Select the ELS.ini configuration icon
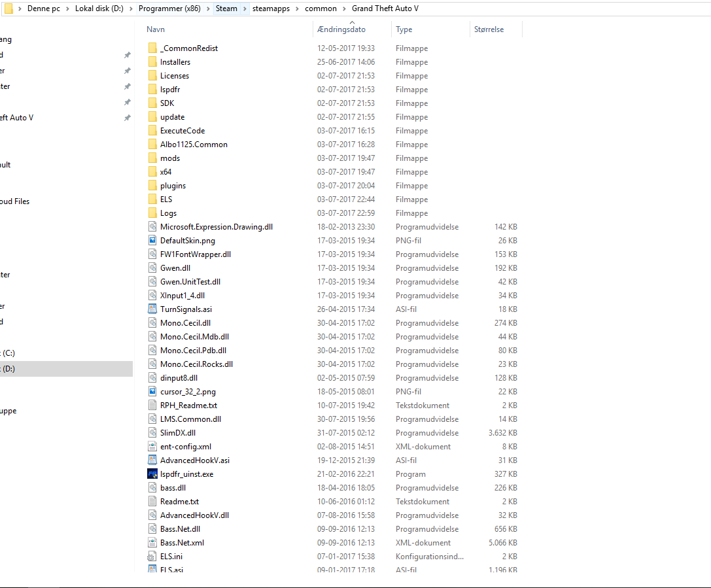The width and height of the screenshot is (711, 588). [152, 556]
